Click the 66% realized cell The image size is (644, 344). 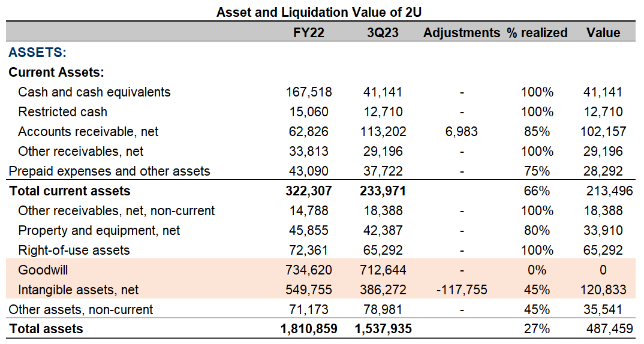537,191
